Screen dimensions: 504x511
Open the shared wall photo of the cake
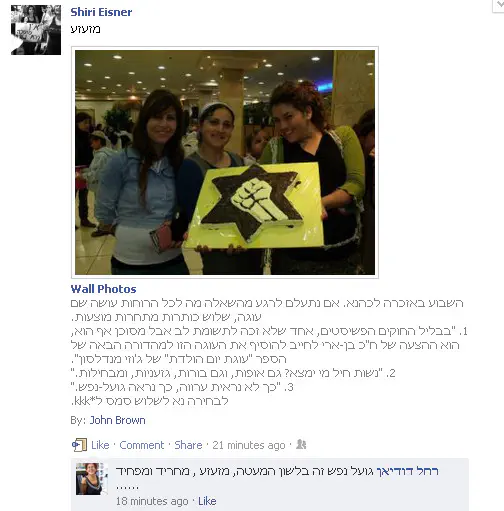click(225, 162)
